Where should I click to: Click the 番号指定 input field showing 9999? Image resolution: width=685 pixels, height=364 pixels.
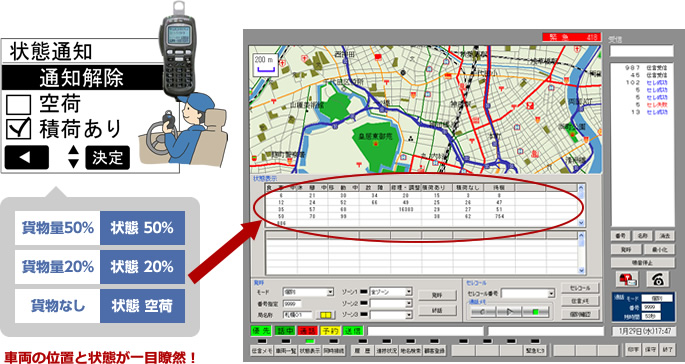[292, 303]
